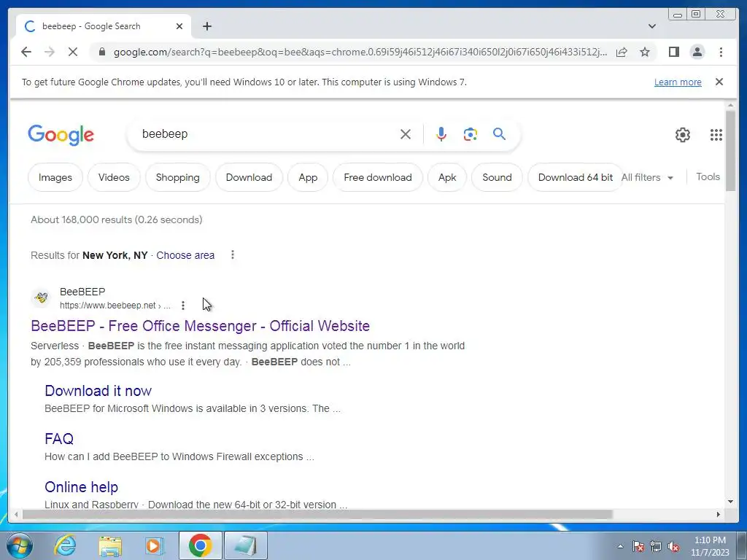Open Learn more about Chrome updates
Image resolution: width=747 pixels, height=560 pixels.
pyautogui.click(x=678, y=82)
